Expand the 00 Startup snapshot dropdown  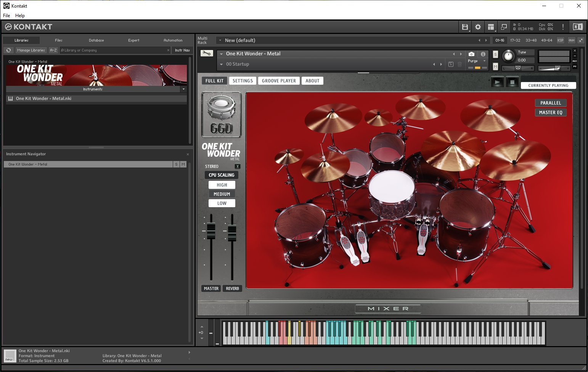[x=221, y=64]
